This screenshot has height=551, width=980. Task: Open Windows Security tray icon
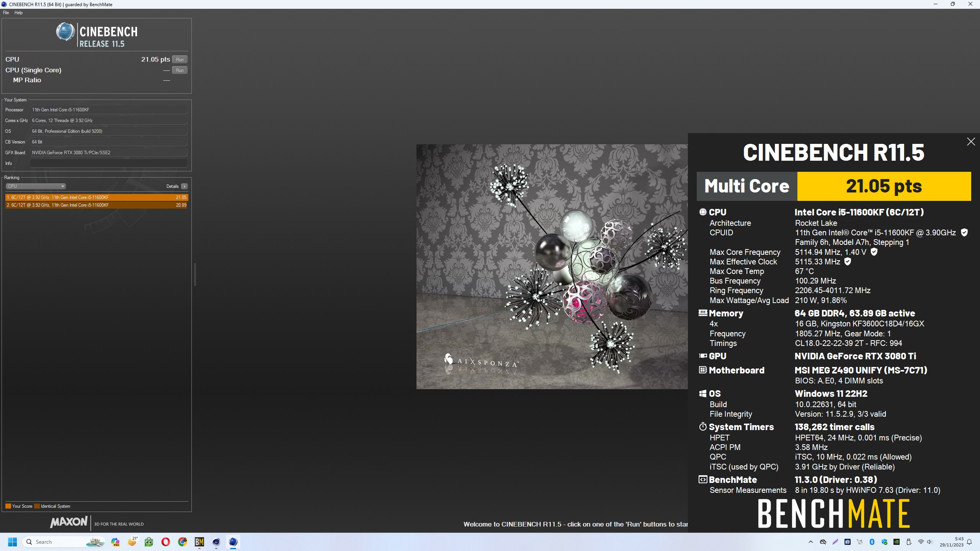click(x=884, y=542)
